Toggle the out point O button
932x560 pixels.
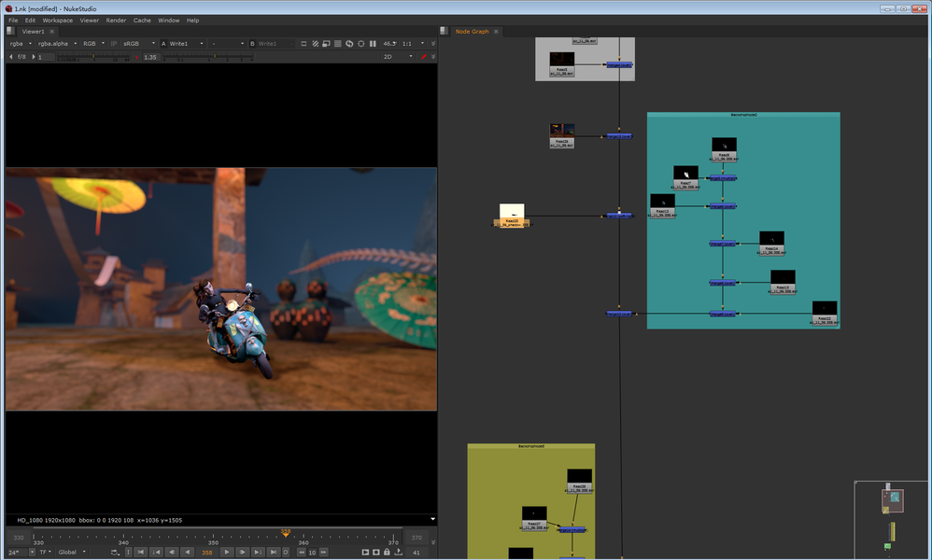tap(286, 553)
